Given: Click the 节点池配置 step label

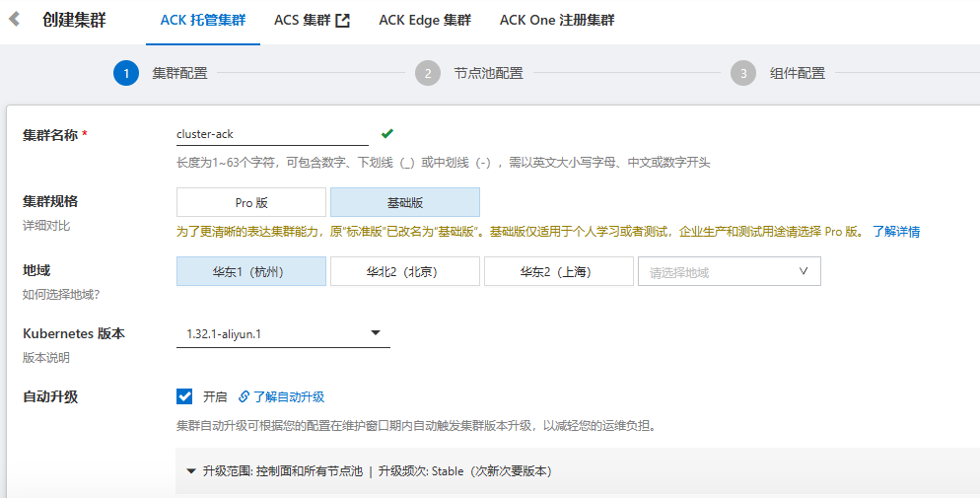Looking at the screenshot, I should point(488,73).
